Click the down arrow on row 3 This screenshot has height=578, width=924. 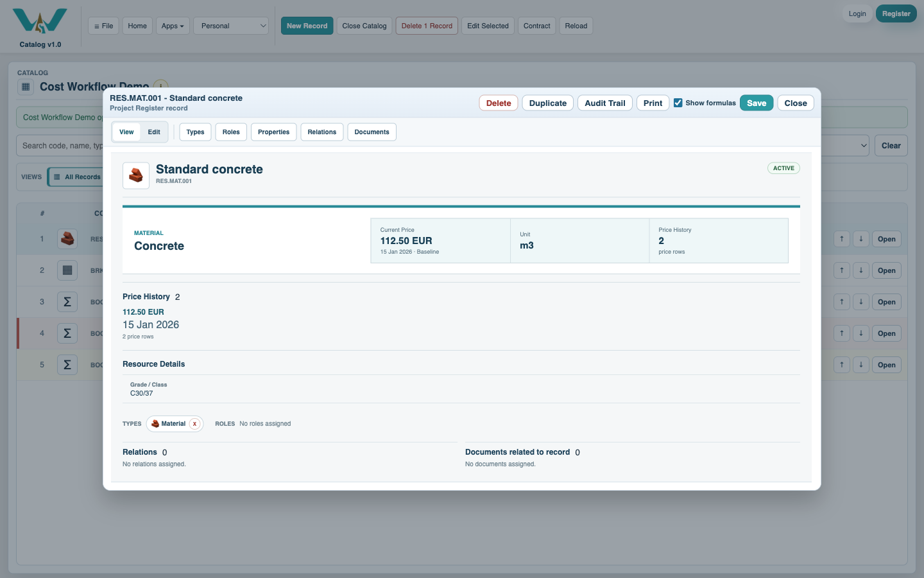[x=861, y=302]
